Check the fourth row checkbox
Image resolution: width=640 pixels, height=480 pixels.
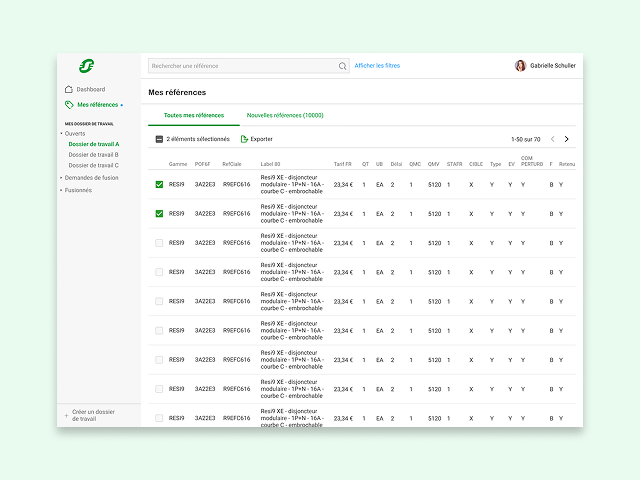pos(159,272)
